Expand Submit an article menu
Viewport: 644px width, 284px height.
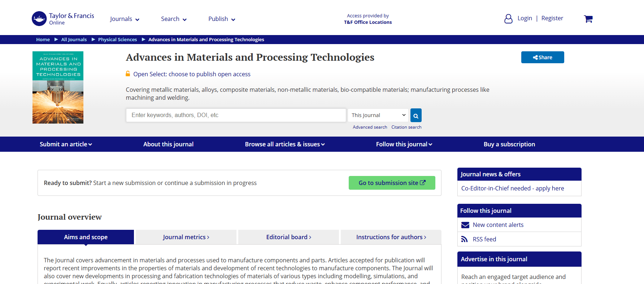coord(66,144)
